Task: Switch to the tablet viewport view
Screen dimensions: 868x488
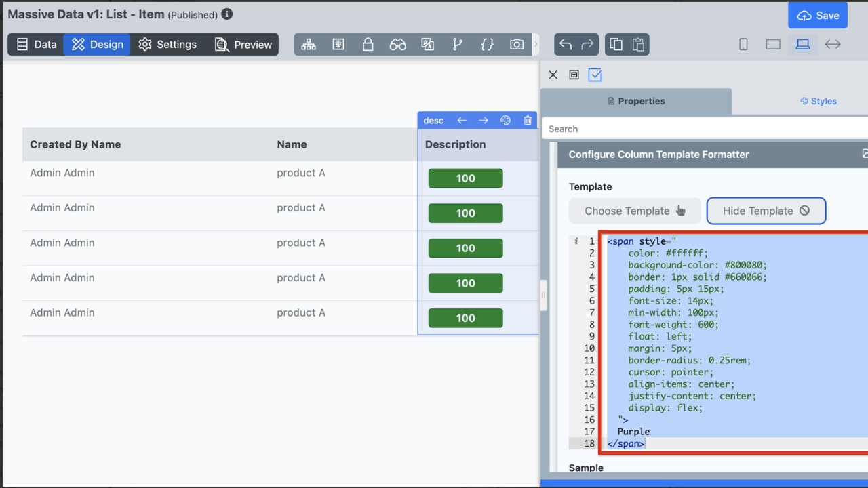Action: [773, 45]
